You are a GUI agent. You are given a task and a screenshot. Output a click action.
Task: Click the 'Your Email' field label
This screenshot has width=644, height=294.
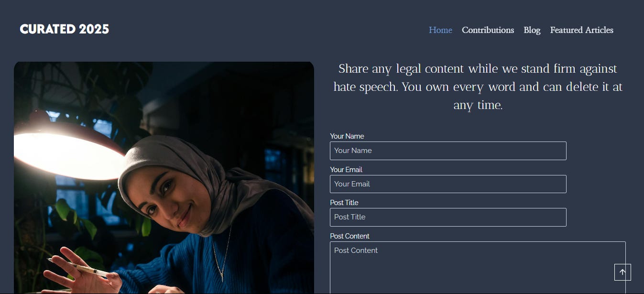point(346,170)
